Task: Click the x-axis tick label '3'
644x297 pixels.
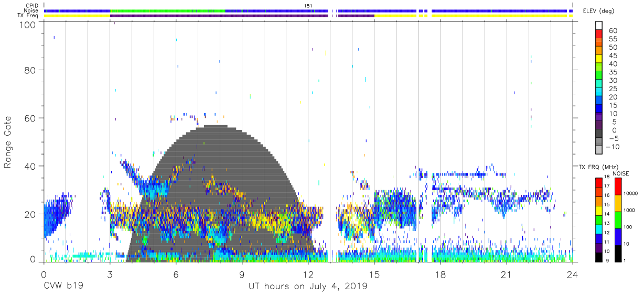Action: [110, 274]
